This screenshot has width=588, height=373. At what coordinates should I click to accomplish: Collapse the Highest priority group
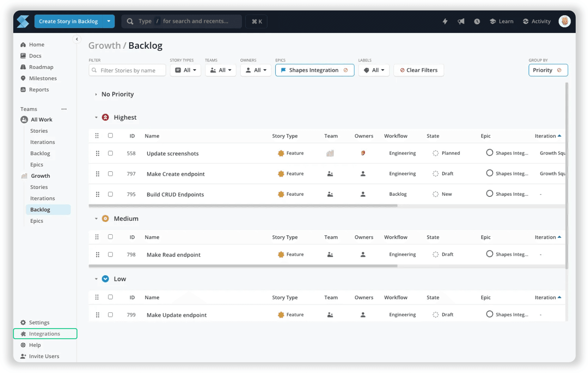coord(96,117)
